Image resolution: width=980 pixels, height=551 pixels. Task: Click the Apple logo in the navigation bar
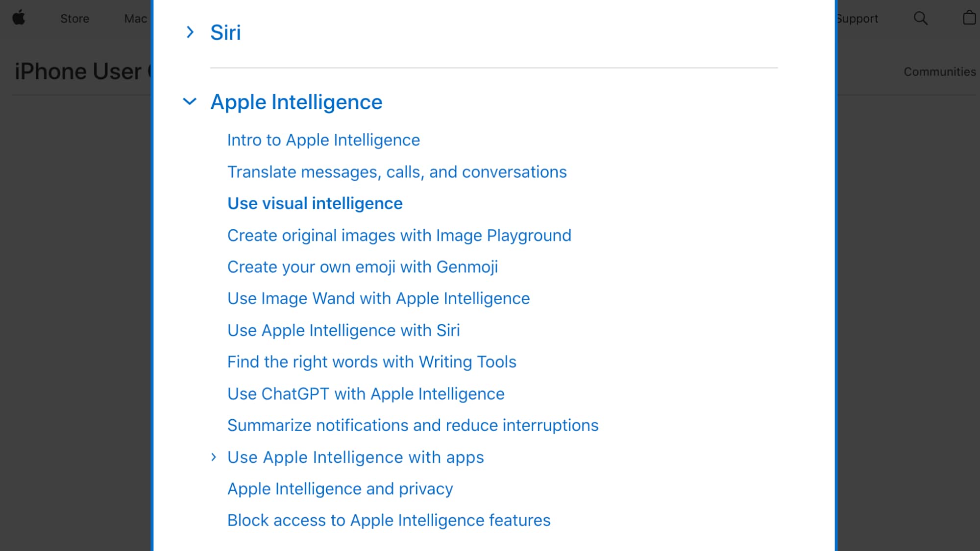click(x=20, y=18)
